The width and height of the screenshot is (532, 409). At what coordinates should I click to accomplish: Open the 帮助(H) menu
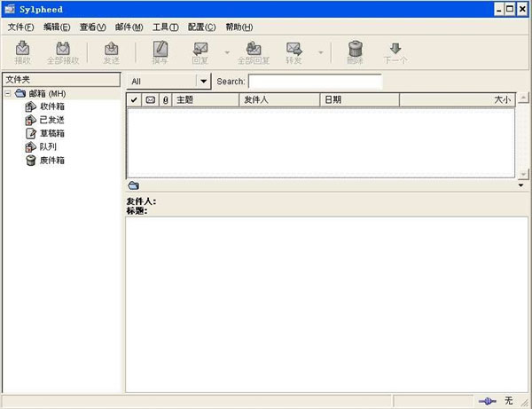tap(239, 28)
